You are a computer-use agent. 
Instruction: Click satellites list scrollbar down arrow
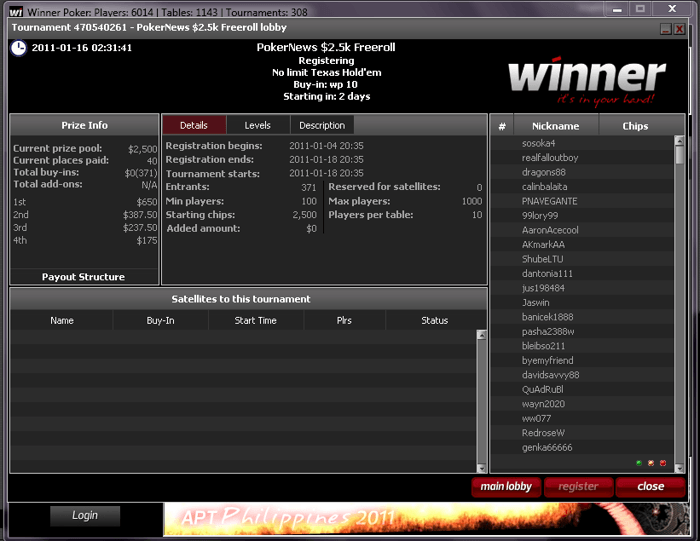(x=481, y=468)
